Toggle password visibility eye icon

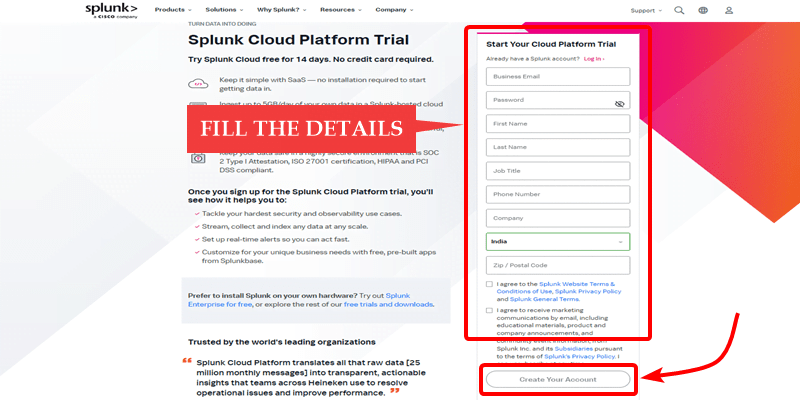click(619, 104)
